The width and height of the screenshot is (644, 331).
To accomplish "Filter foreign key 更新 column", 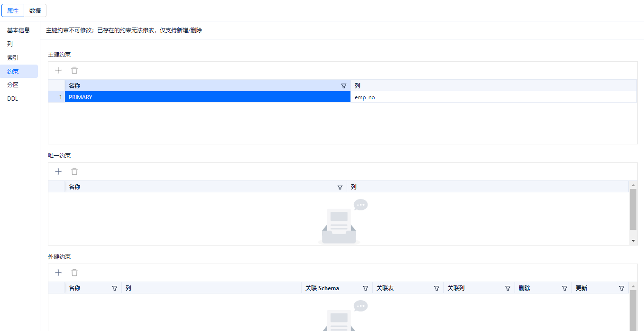I will click(x=622, y=288).
